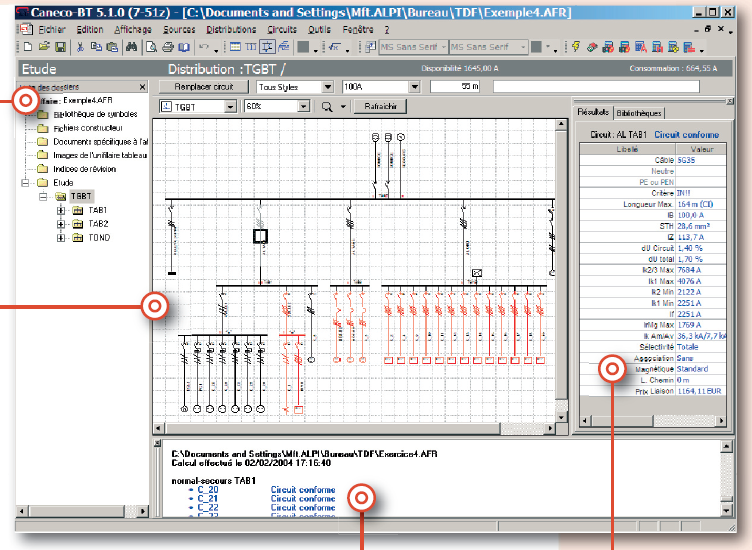Click the lightning bolt calculate icon

point(576,47)
